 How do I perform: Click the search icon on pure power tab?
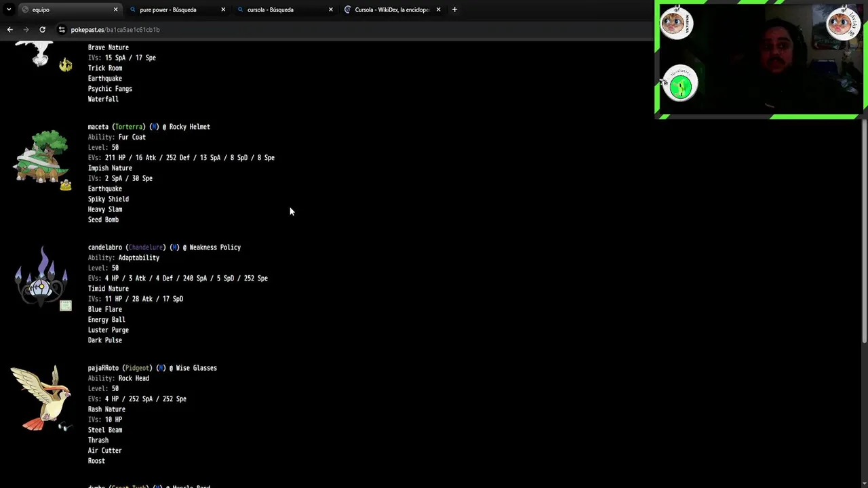[x=132, y=9]
